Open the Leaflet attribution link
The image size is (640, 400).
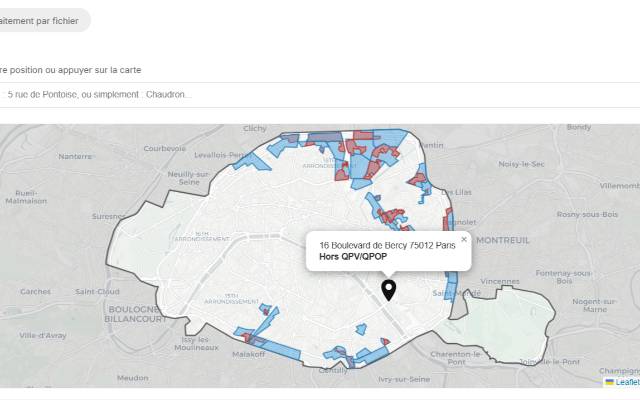(627, 381)
